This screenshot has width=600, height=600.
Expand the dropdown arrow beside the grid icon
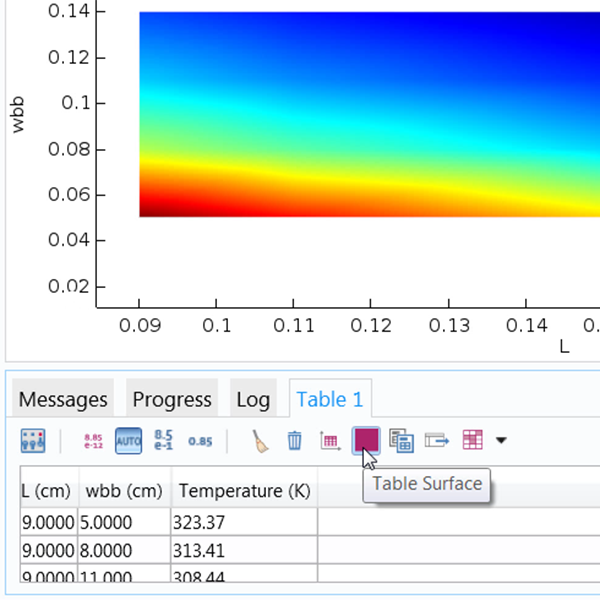coord(501,440)
